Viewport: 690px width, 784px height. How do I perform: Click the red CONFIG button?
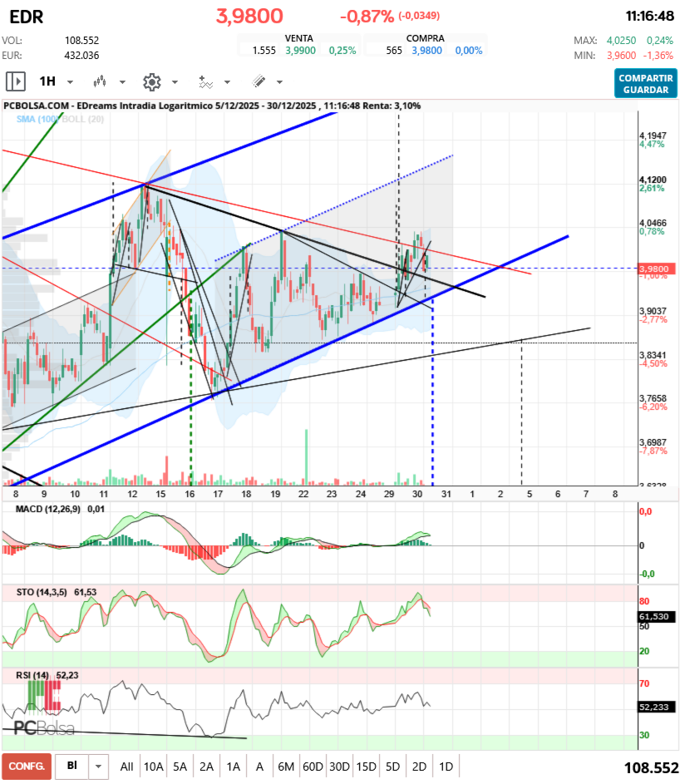pos(25,766)
